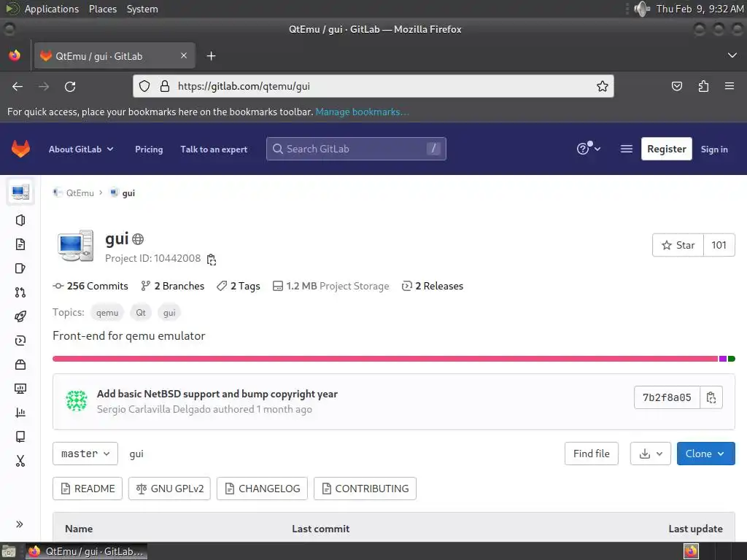The height and width of the screenshot is (560, 747).
Task: Star the gui project
Action: (678, 245)
